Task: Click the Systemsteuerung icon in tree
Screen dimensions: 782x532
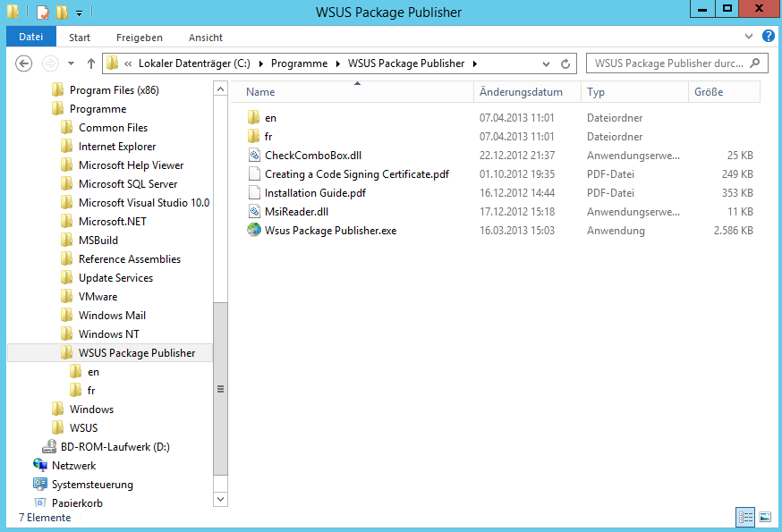Action: [40, 484]
